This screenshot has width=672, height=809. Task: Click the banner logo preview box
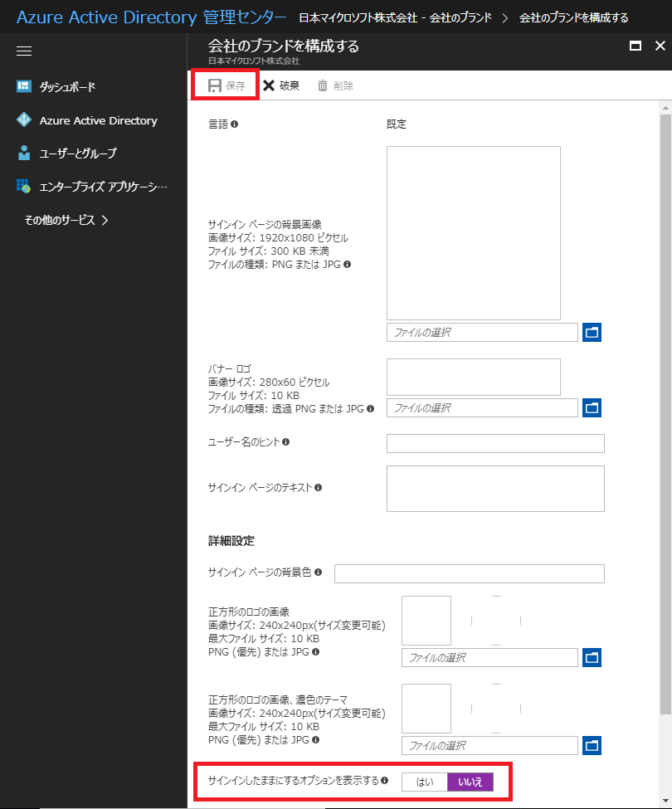(x=474, y=378)
